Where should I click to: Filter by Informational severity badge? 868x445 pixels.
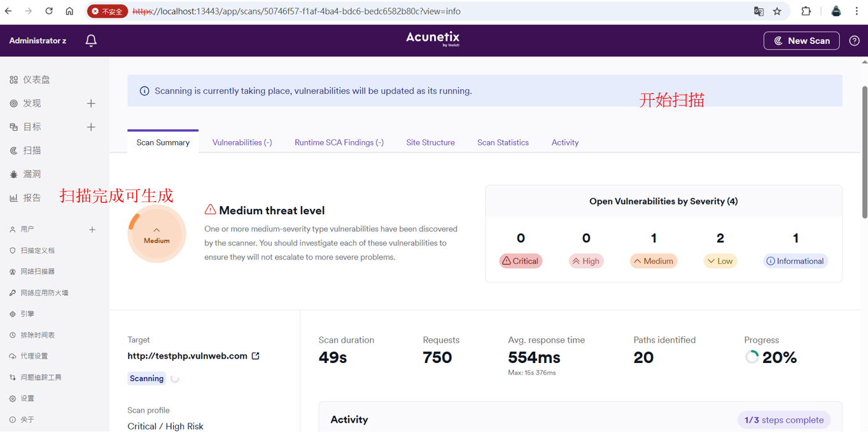click(795, 261)
